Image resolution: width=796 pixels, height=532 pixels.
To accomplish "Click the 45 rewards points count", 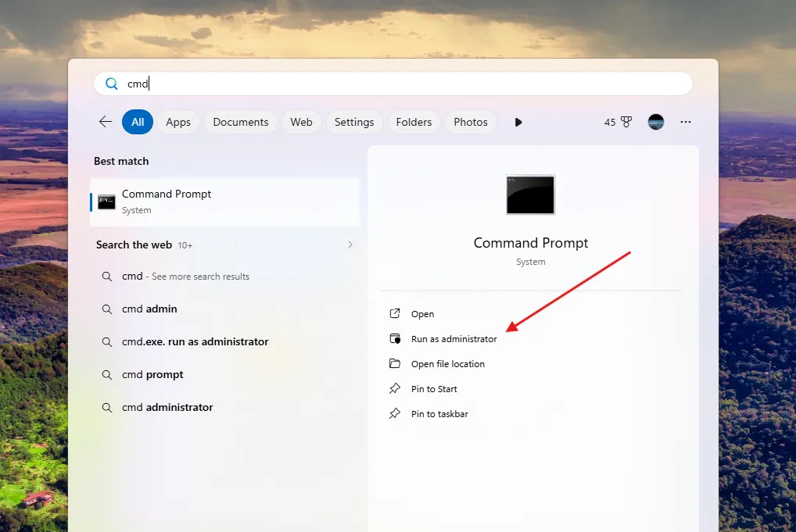I will coord(610,122).
